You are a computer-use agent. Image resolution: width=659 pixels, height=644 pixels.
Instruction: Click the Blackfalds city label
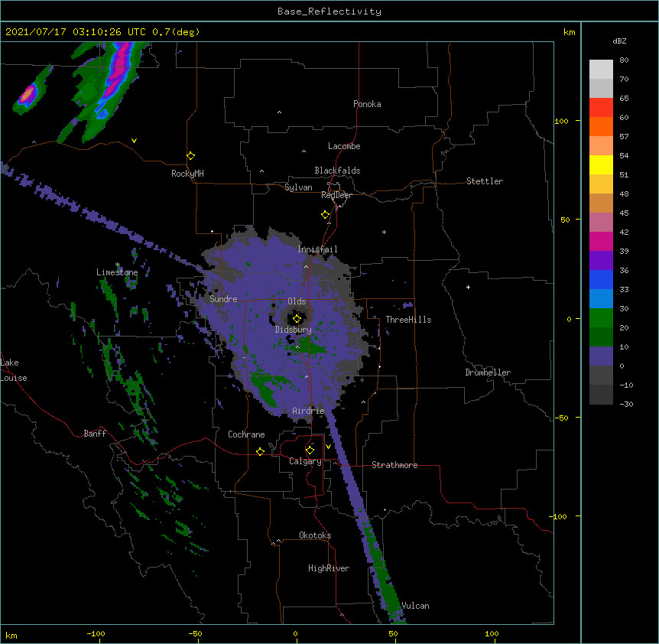pos(337,171)
